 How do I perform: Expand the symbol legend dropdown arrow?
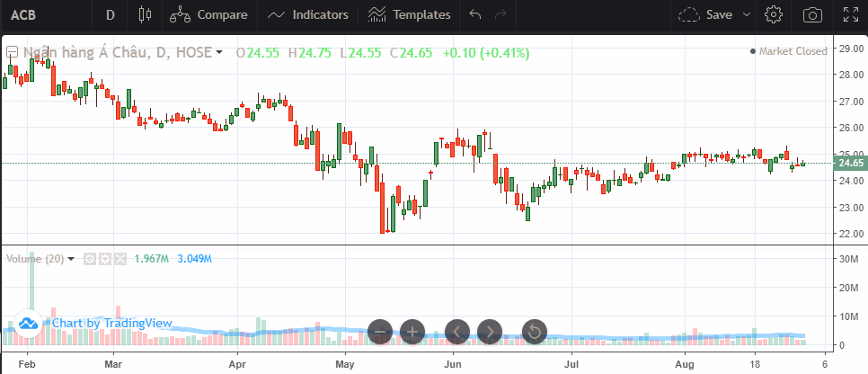[x=219, y=53]
